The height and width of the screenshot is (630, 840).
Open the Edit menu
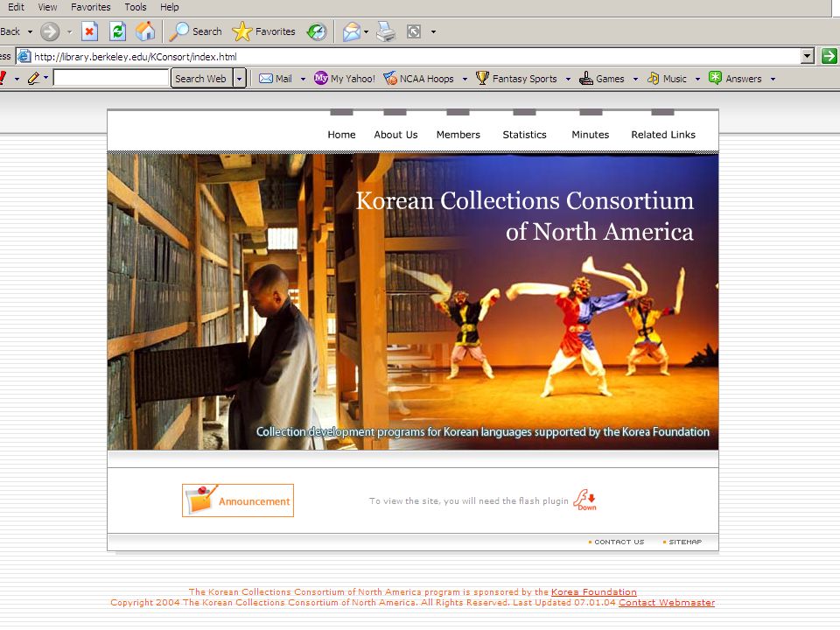pos(16,7)
